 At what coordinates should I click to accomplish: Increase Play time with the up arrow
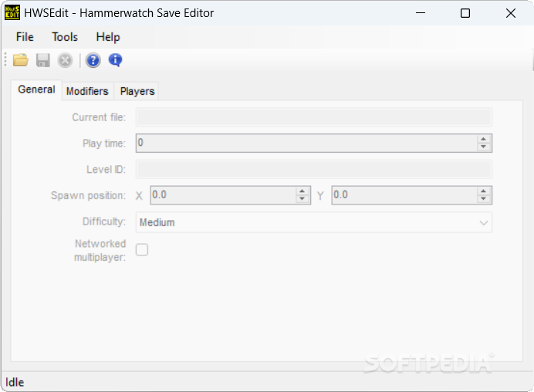483,139
